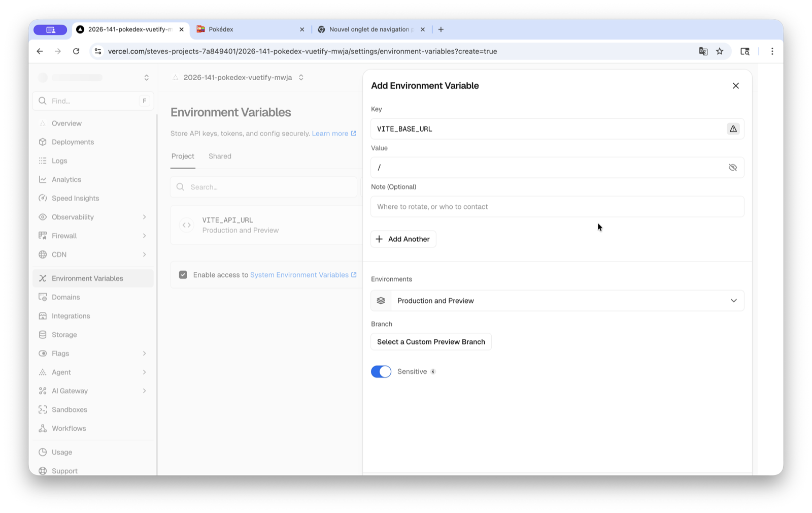Switch to the Pokédex browser tab
Image resolution: width=812 pixels, height=513 pixels.
[x=220, y=29]
